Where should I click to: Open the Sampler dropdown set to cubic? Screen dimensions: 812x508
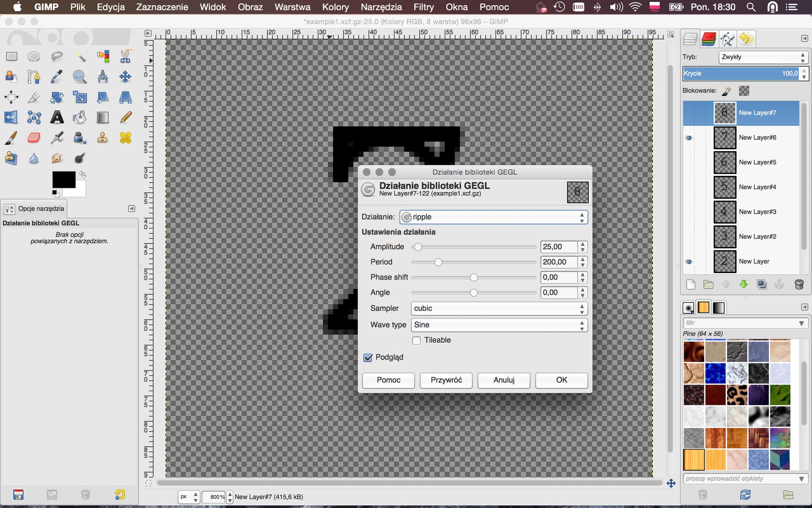click(499, 309)
